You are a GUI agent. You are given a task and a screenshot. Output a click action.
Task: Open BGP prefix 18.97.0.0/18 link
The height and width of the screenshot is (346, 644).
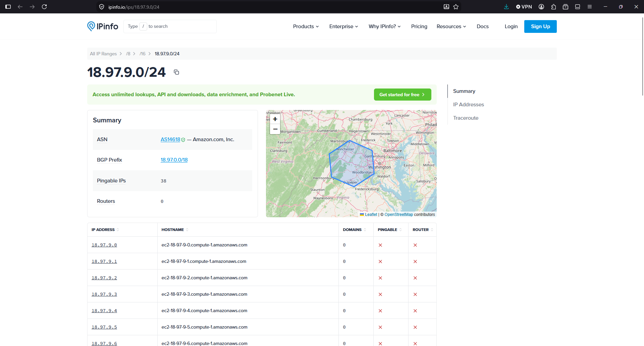tap(174, 160)
